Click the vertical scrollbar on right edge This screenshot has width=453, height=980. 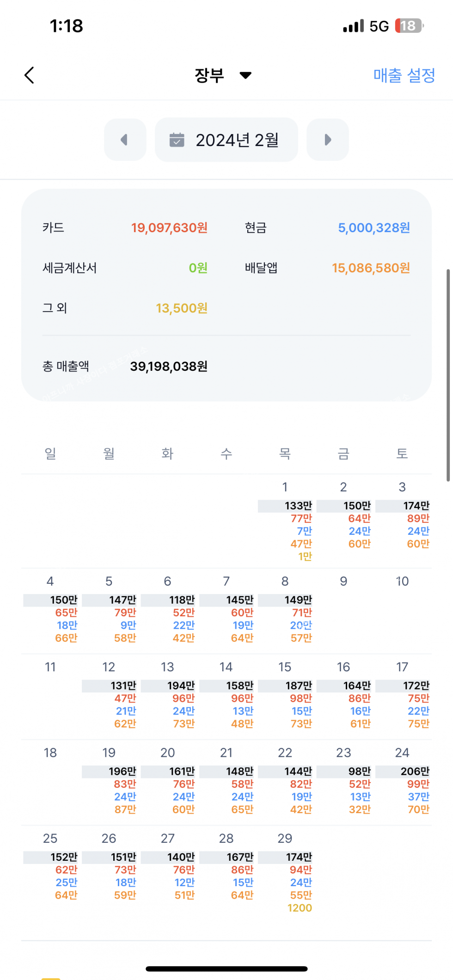[448, 374]
